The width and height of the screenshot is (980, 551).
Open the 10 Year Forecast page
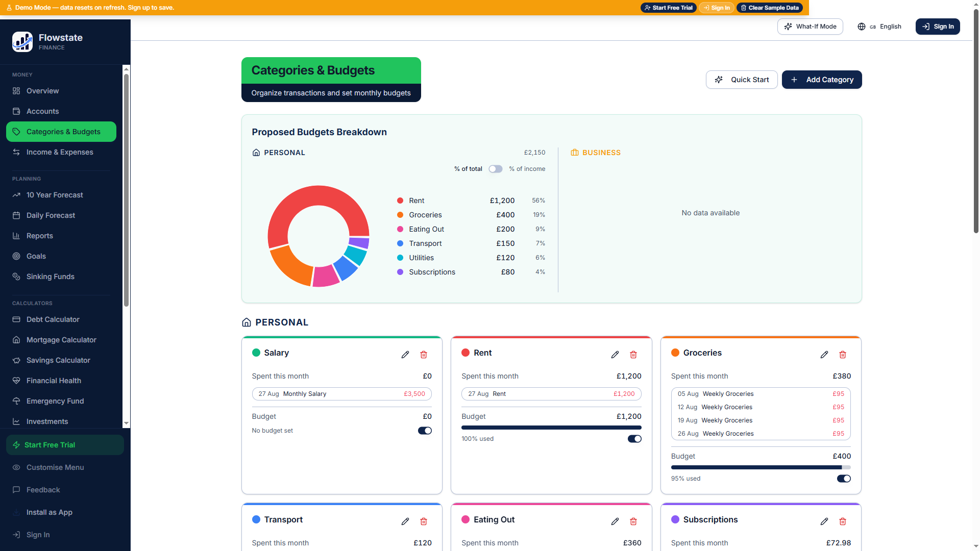[x=61, y=195]
